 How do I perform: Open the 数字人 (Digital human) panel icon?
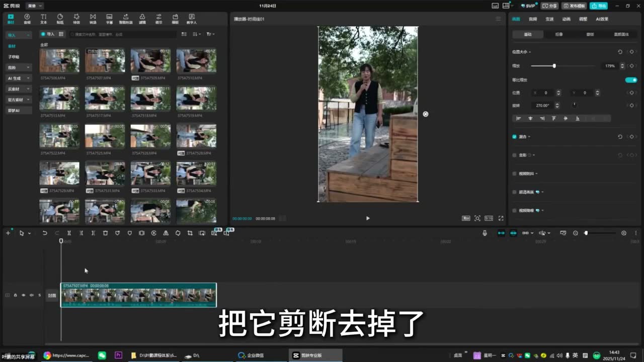coord(192,19)
